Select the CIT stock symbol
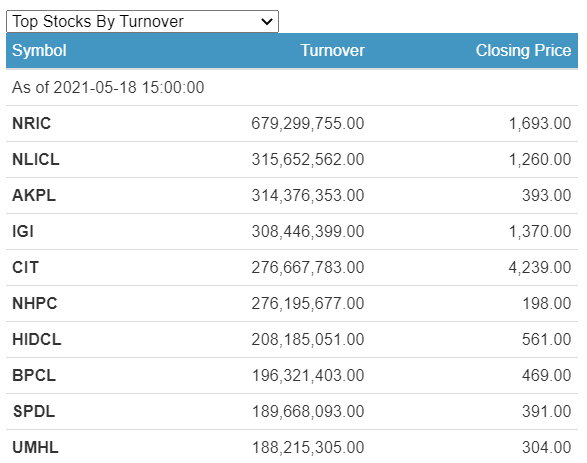 (25, 267)
